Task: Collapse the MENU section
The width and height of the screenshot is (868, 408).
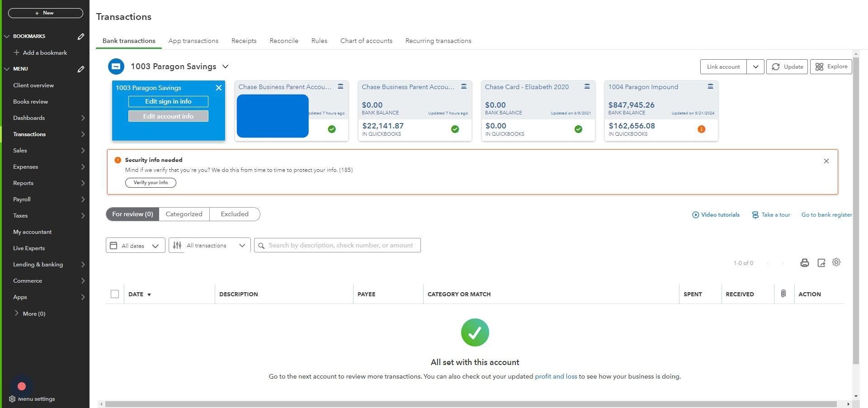Action: click(7, 69)
